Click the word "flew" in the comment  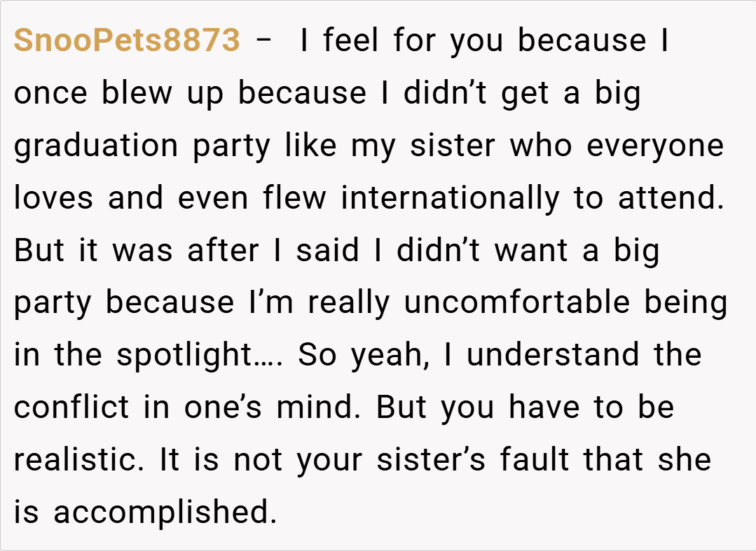click(294, 198)
